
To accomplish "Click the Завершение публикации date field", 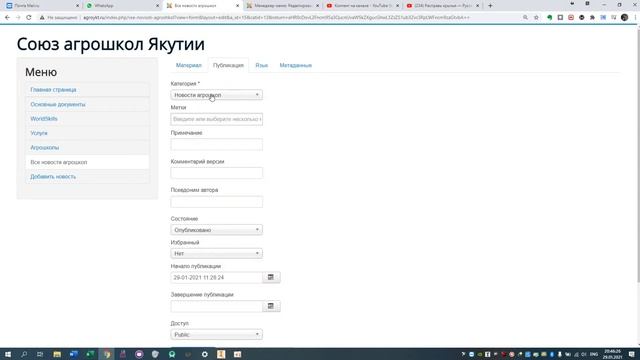I will (x=216, y=306).
